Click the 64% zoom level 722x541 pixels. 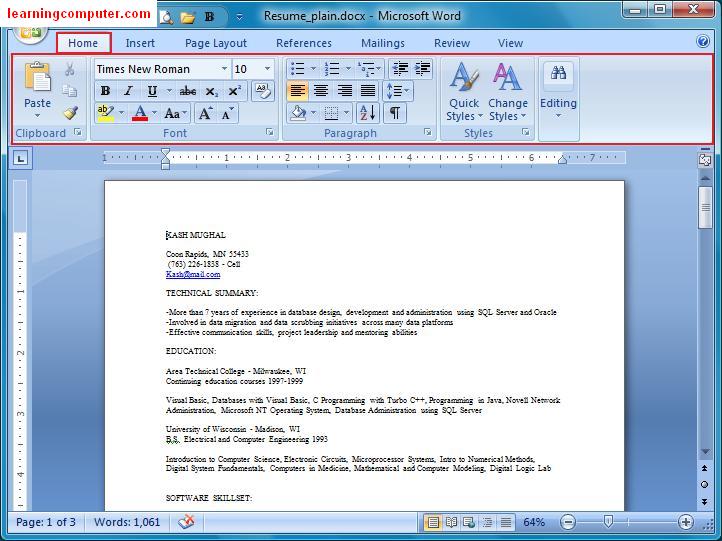[534, 522]
